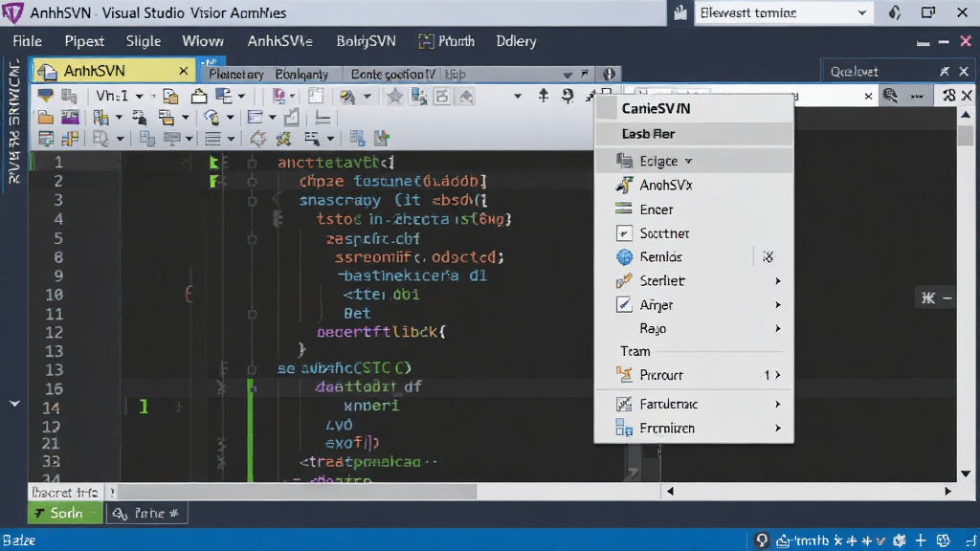Clear the right panel search with x

pos(869,97)
